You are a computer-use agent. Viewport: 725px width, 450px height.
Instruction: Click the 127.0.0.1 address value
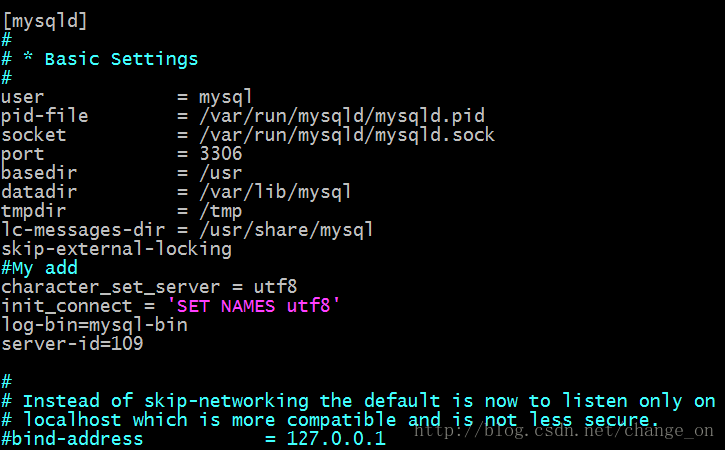click(336, 438)
